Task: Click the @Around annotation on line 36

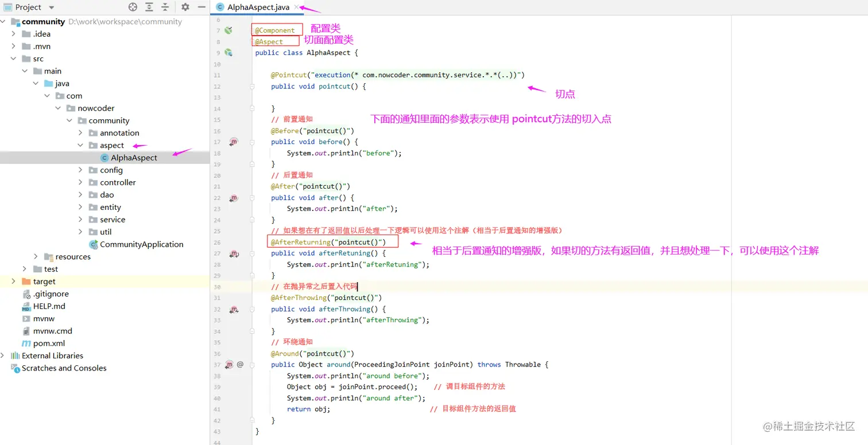Action: click(285, 353)
